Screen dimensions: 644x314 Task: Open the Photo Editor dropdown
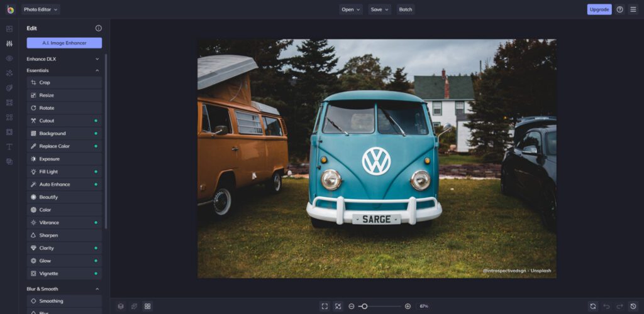[41, 9]
